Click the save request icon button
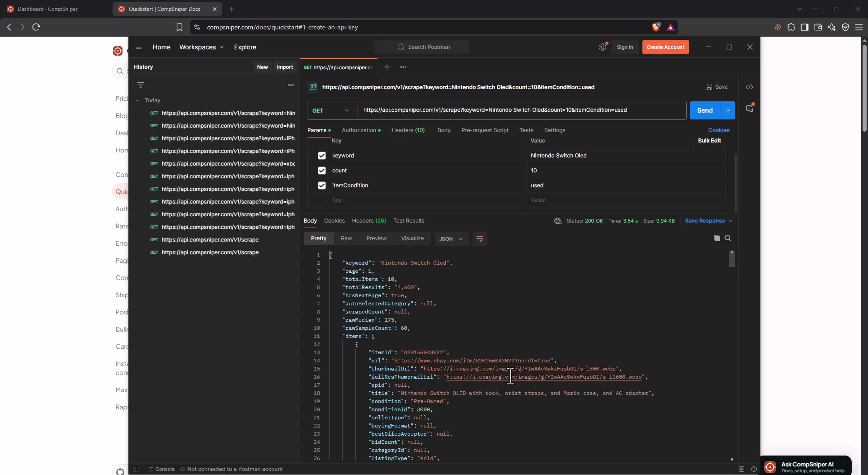 coord(717,87)
